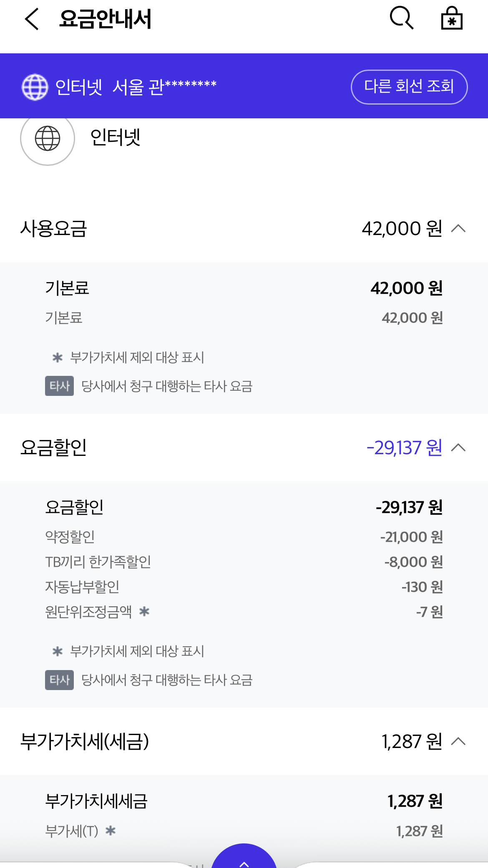Tap the purple floating up-arrow button
This screenshot has width=488, height=868.
click(244, 858)
